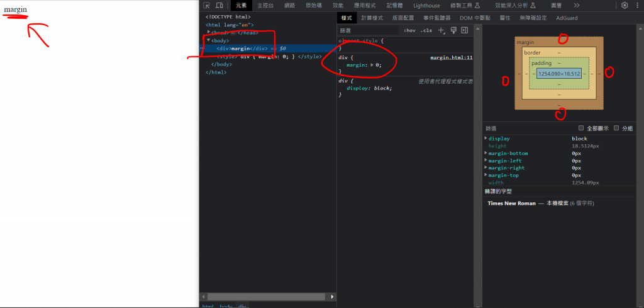Image resolution: width=644 pixels, height=308 pixels.
Task: Open the Lighthouse tab
Action: click(x=426, y=5)
